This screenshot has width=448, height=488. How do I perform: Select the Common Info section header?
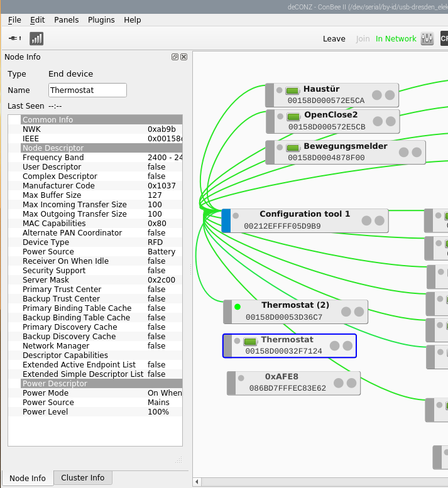pos(102,119)
